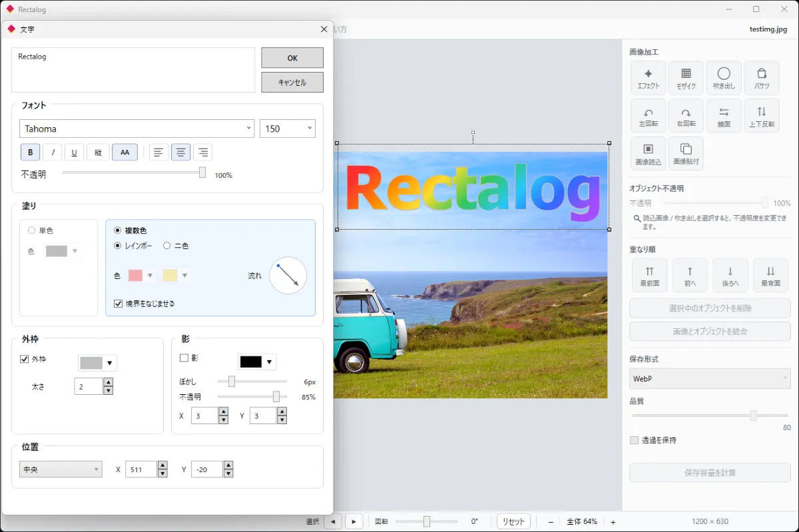Viewport: 799px width, 532px height.
Task: Open the shadow black color dropdown
Action: [257, 362]
